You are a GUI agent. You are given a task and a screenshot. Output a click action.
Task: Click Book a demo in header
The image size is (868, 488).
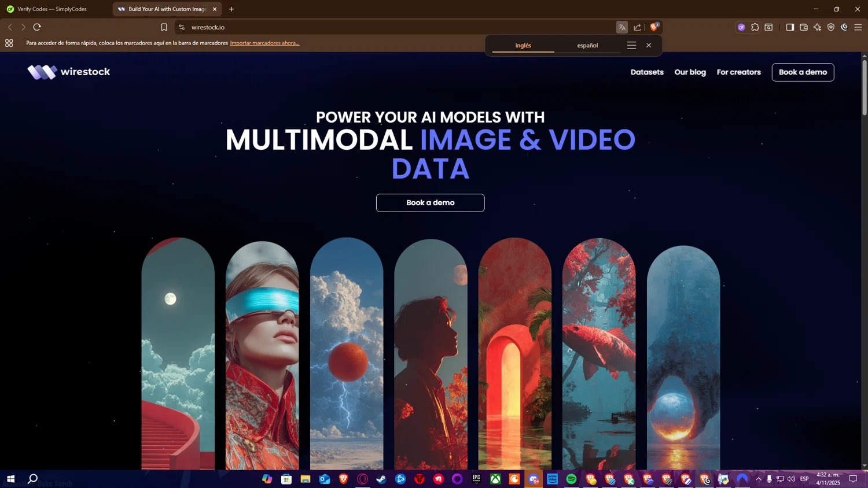point(803,72)
